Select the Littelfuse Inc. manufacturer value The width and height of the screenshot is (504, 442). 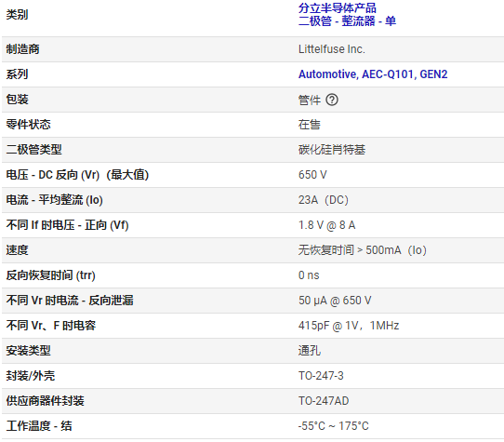click(332, 49)
